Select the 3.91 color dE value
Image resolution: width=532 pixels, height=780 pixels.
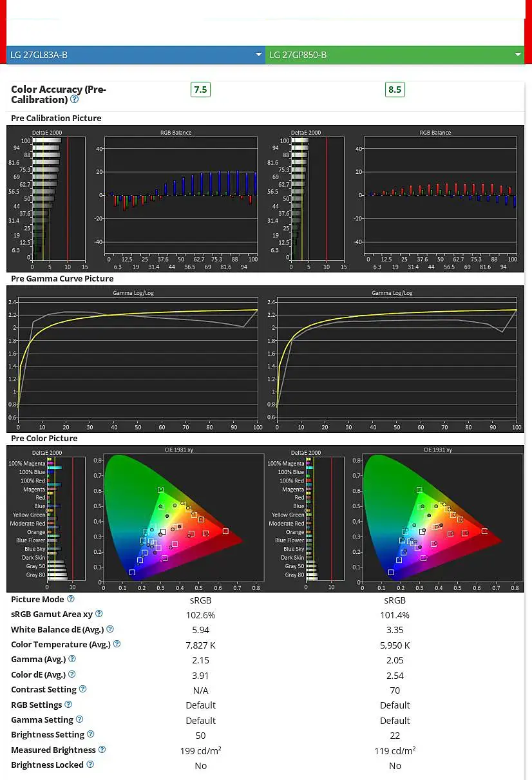coord(200,675)
